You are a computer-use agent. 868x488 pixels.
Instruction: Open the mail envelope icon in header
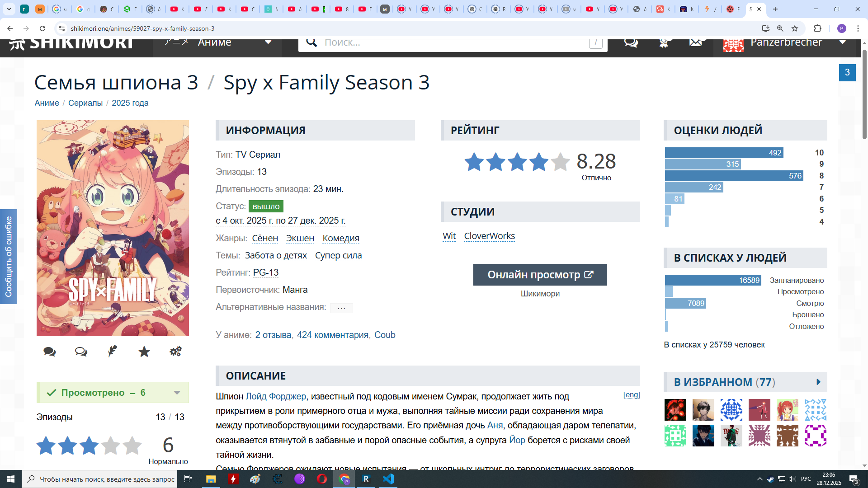pyautogui.click(x=696, y=42)
